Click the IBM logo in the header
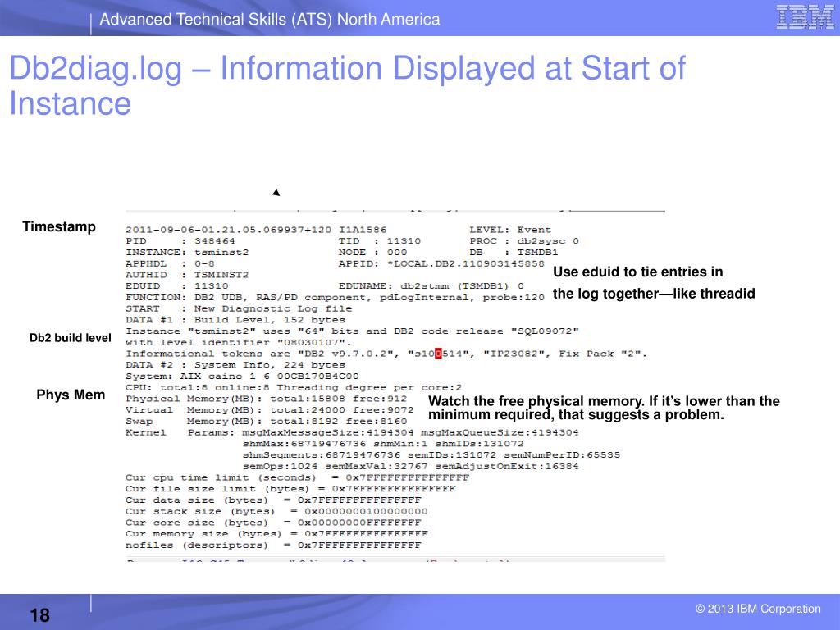Screen dimensions: 840x630 [x=806, y=18]
